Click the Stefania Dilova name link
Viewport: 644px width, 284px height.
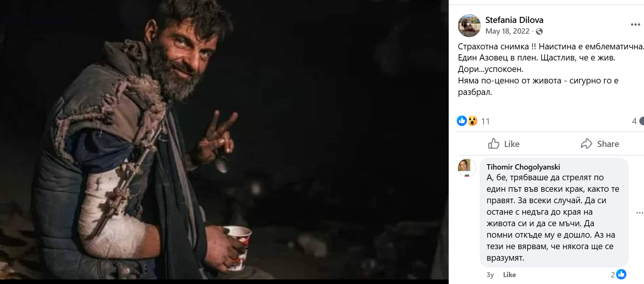pos(514,20)
